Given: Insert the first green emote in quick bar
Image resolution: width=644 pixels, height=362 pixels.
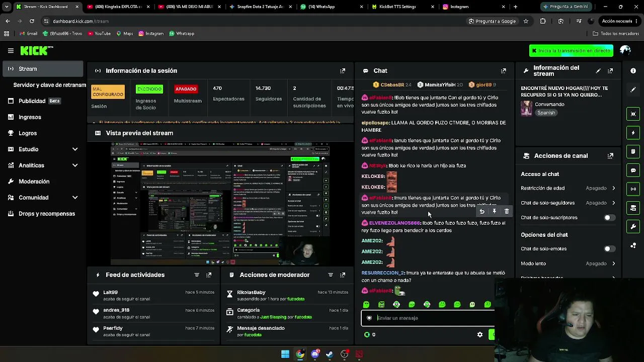Looking at the screenshot, I should coord(366,305).
